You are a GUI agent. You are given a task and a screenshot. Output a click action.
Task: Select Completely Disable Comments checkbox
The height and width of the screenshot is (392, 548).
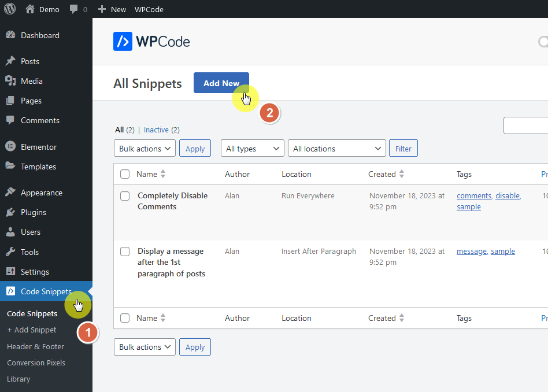(125, 196)
